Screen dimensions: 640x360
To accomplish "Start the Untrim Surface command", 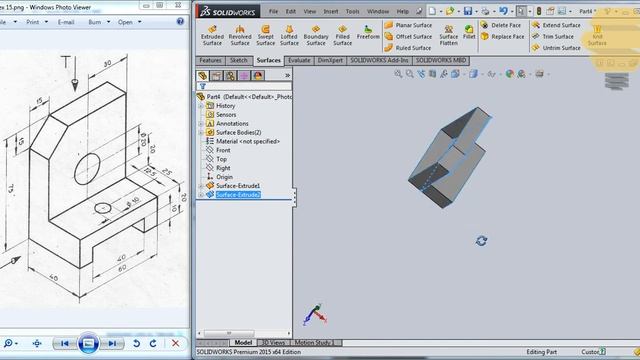I will (x=556, y=48).
